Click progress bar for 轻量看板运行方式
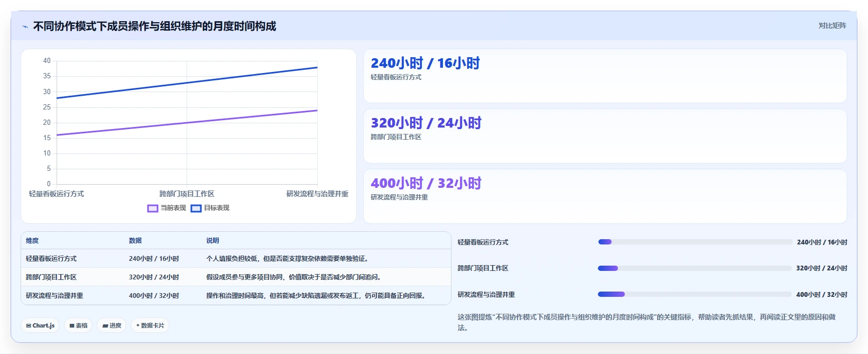Viewport: 868px width, 354px height. tap(695, 242)
